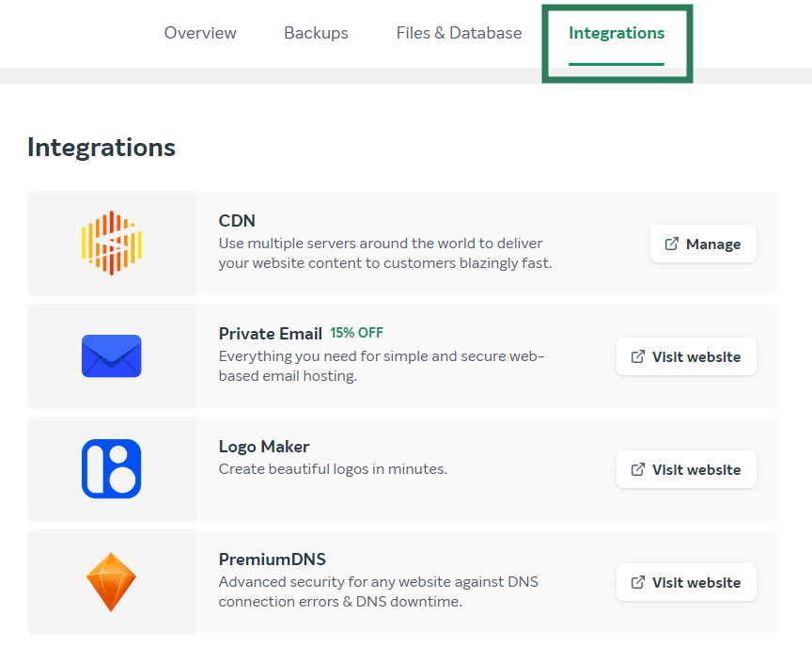Visit website for Private Email
The height and width of the screenshot is (662, 812).
point(686,356)
